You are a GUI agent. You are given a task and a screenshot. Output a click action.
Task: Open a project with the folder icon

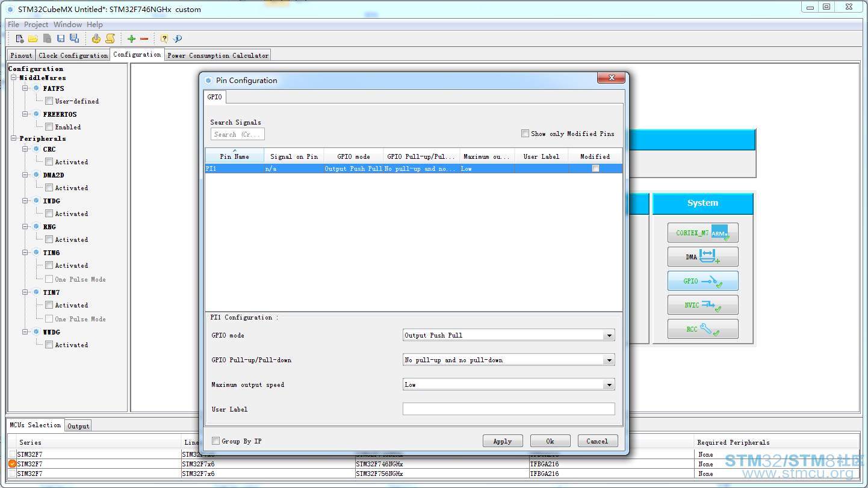[33, 39]
